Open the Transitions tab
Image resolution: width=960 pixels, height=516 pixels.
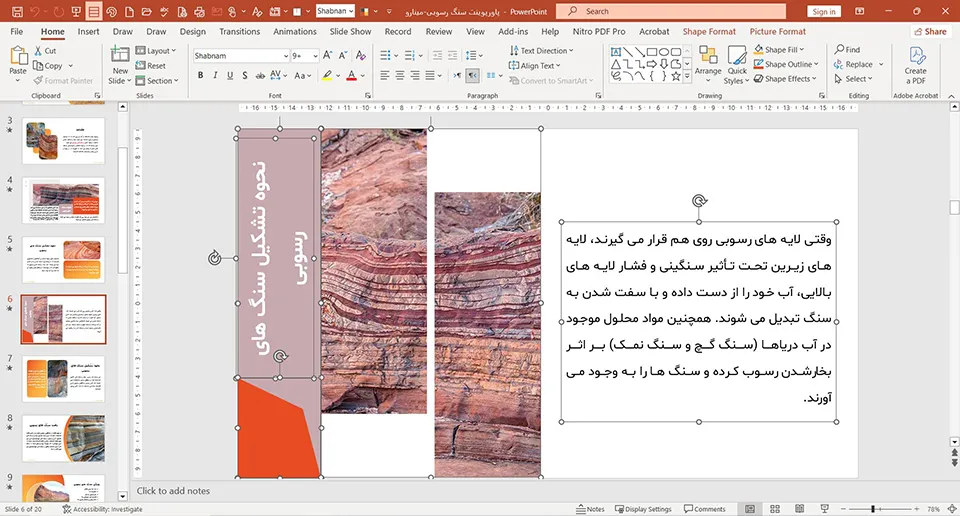click(239, 31)
